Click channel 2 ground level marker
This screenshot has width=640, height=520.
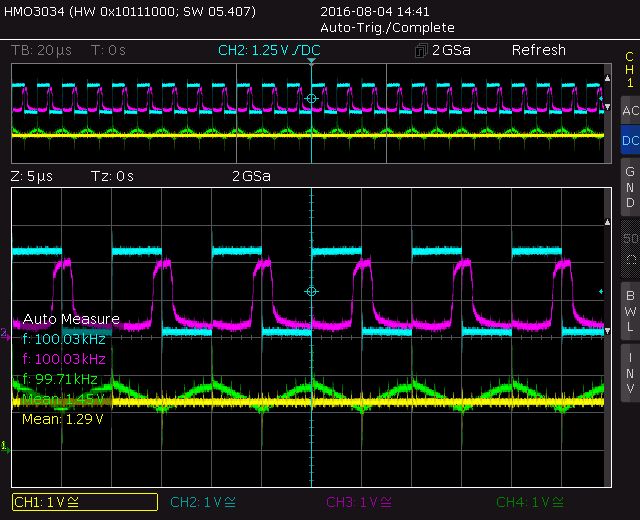pyautogui.click(x=7, y=332)
